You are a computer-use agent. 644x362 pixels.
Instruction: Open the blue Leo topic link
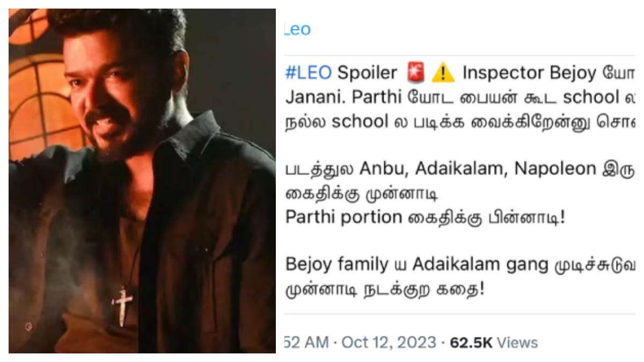[298, 29]
